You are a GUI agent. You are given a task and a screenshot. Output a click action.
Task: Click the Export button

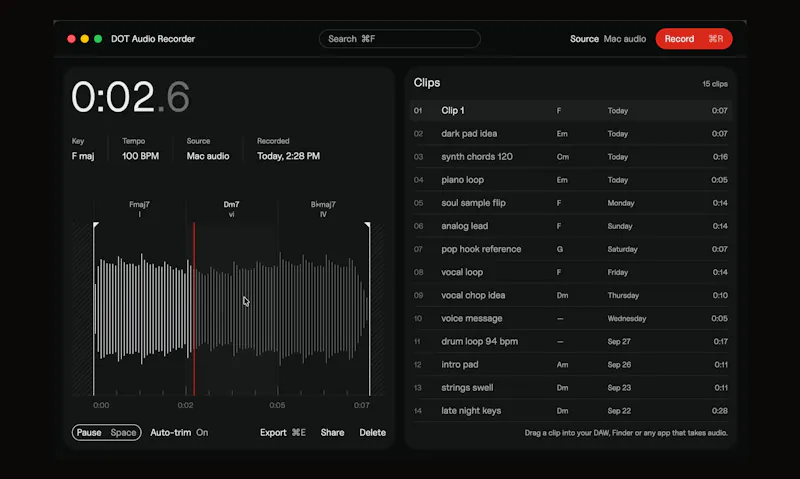click(x=283, y=433)
